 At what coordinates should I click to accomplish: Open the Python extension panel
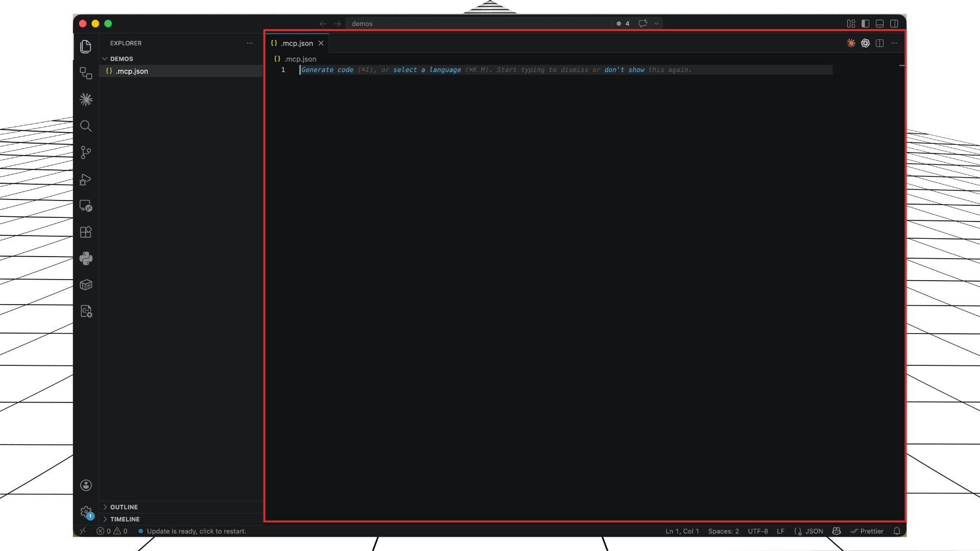coord(86,259)
